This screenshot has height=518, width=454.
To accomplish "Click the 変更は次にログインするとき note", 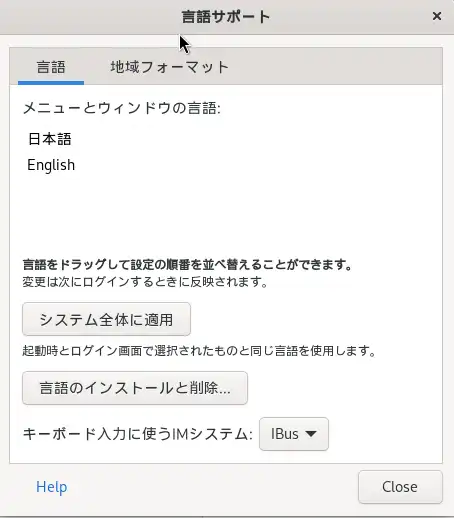I will [x=145, y=282].
